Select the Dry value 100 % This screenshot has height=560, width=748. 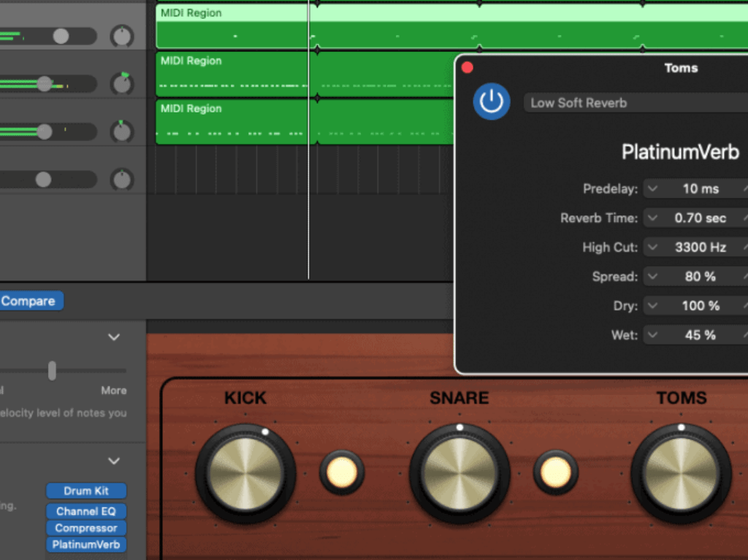701,306
